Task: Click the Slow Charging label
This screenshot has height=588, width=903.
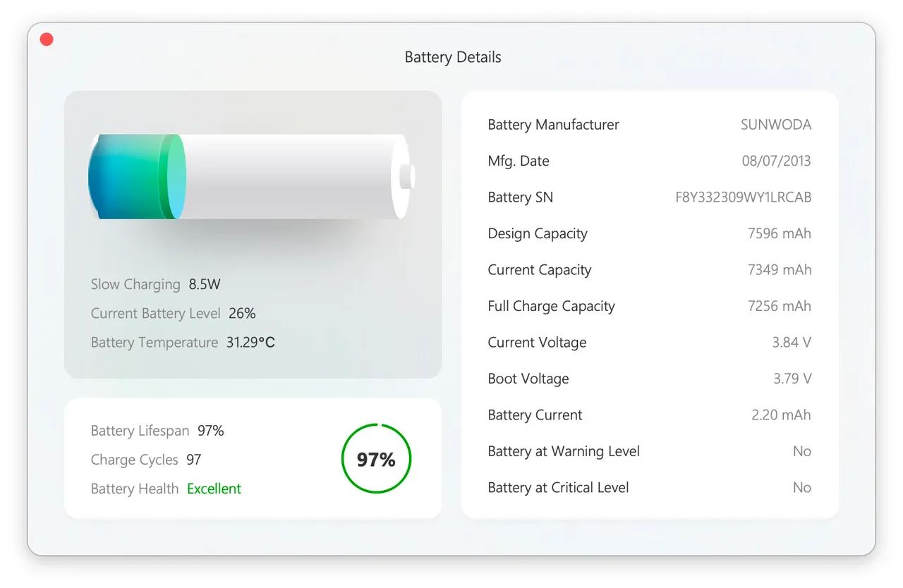Action: click(x=135, y=284)
